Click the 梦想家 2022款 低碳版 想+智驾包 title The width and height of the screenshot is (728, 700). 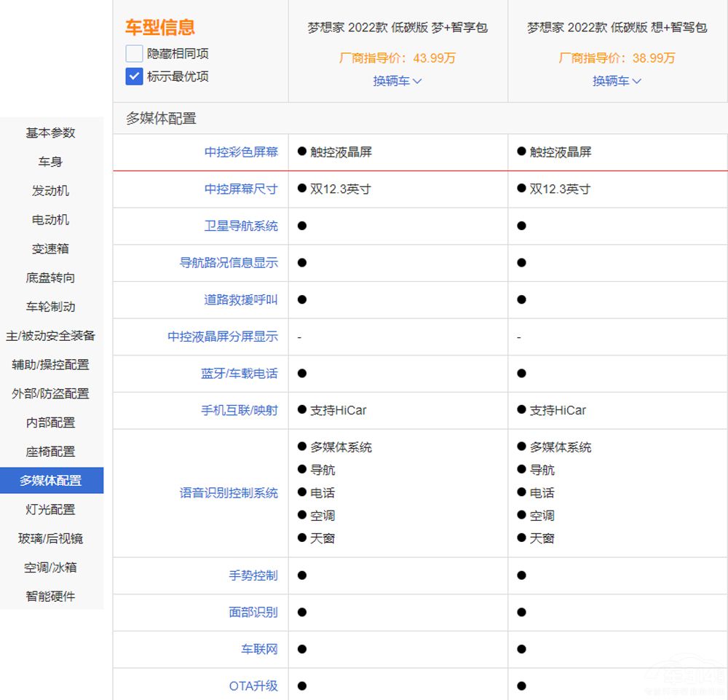pos(617,28)
